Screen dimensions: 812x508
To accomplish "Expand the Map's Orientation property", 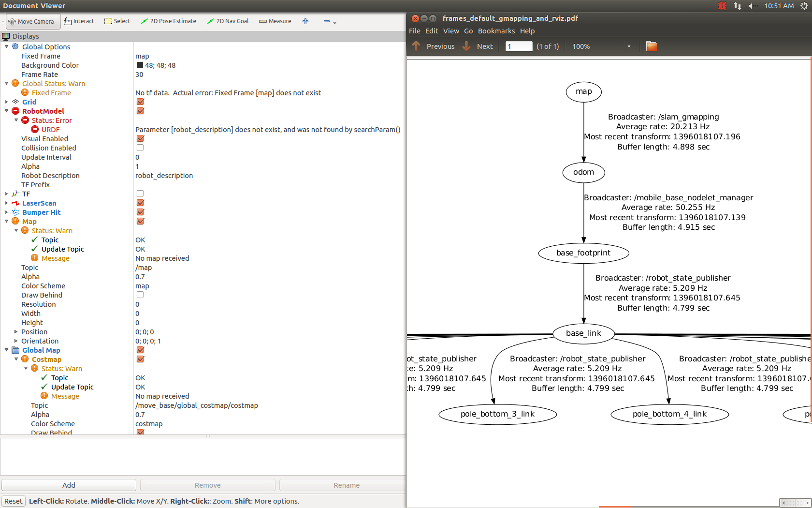I will click(x=16, y=341).
